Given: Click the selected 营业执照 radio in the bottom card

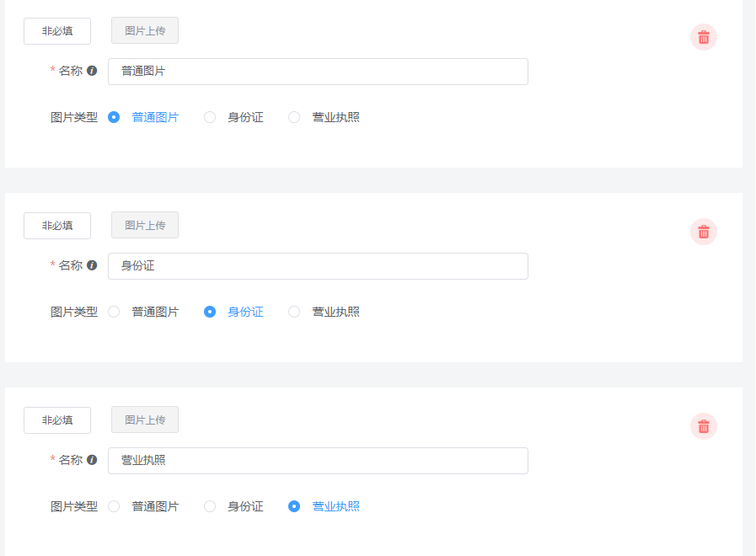Looking at the screenshot, I should 294,506.
